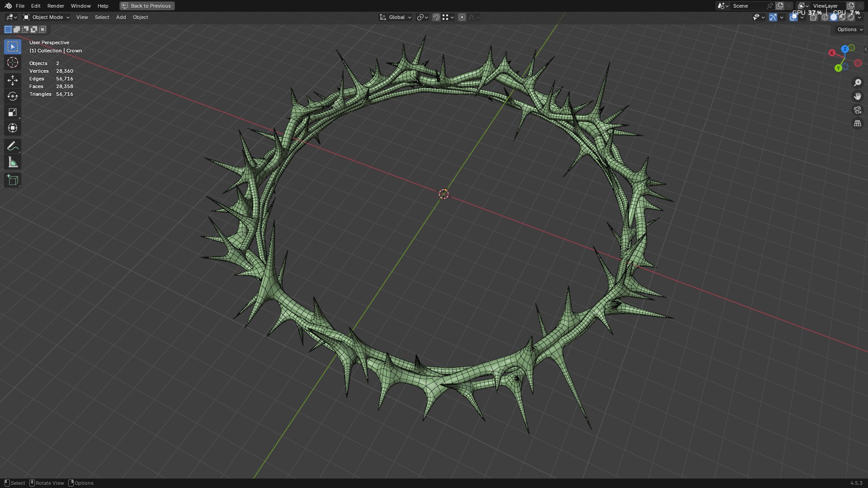Open the viewport Object menu
The image size is (868, 488).
coord(140,17)
